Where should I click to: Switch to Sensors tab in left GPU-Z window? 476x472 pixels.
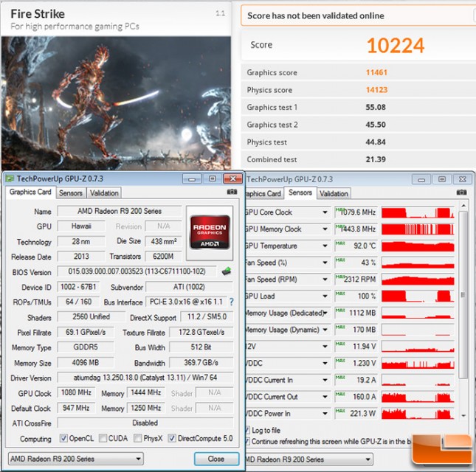click(x=71, y=193)
